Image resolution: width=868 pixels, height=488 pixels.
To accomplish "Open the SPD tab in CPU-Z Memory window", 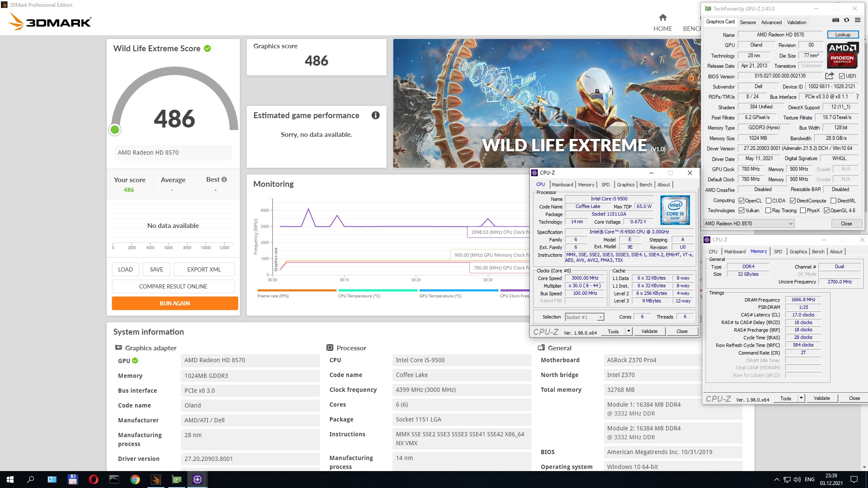I will (778, 252).
